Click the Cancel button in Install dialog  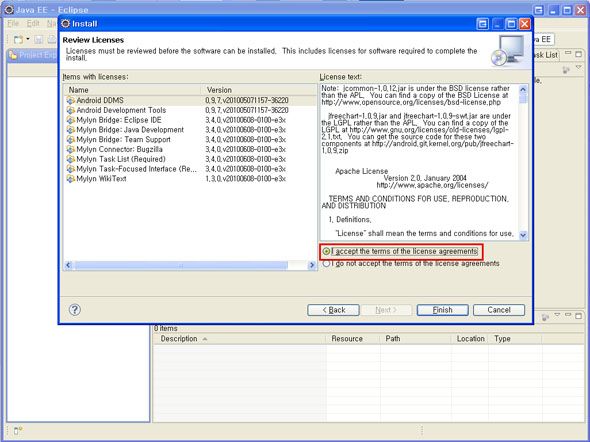(499, 310)
